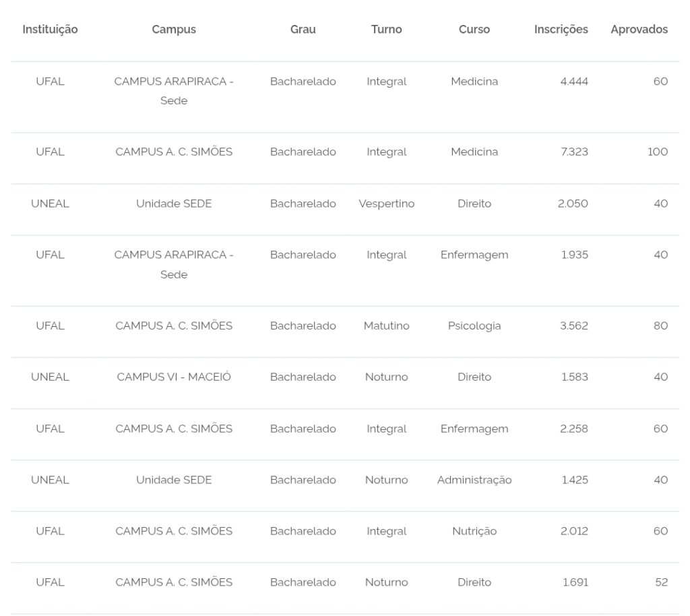This screenshot has height=616, width=690.
Task: Select the 2.050 inscrições cell
Action: point(573,204)
